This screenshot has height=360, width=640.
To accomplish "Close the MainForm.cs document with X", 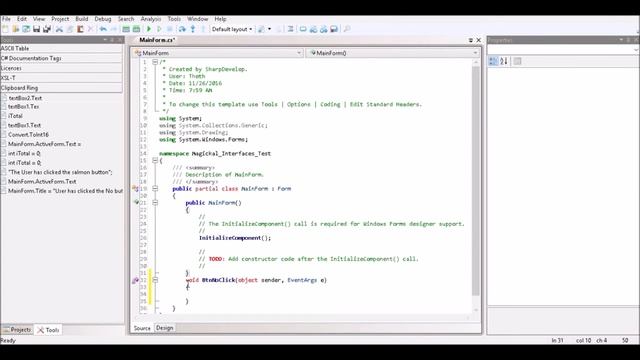I will click(x=479, y=40).
